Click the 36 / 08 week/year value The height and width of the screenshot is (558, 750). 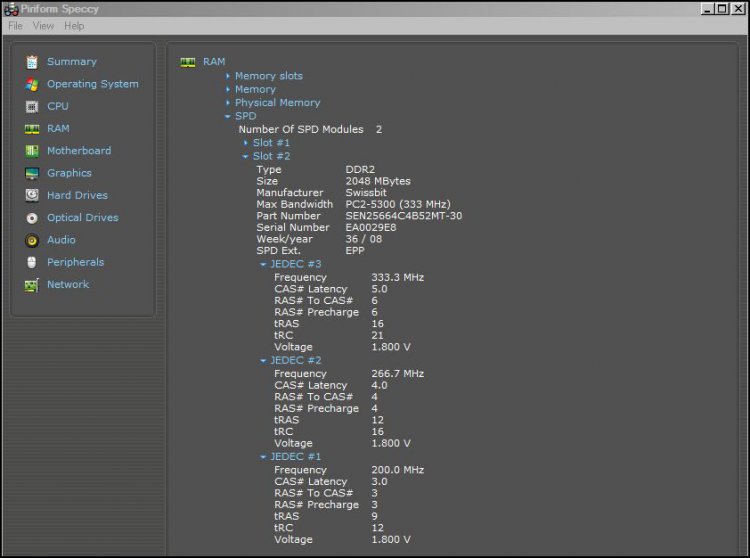pyautogui.click(x=364, y=239)
